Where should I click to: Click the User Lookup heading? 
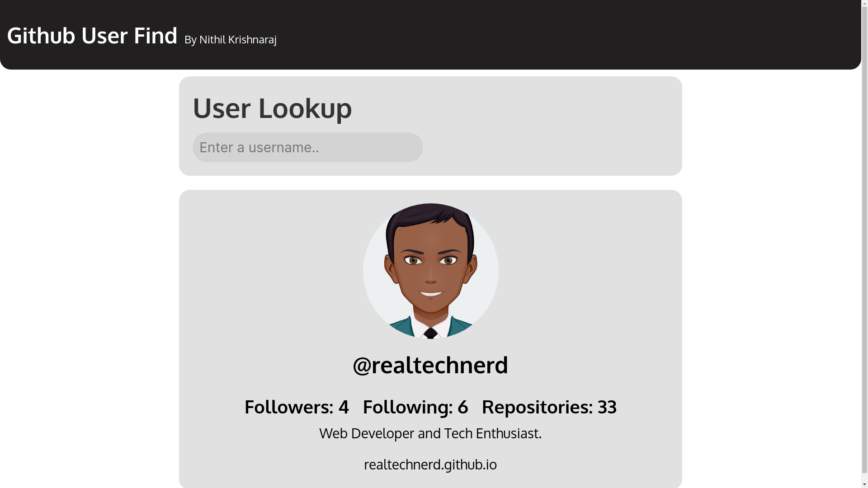point(272,108)
